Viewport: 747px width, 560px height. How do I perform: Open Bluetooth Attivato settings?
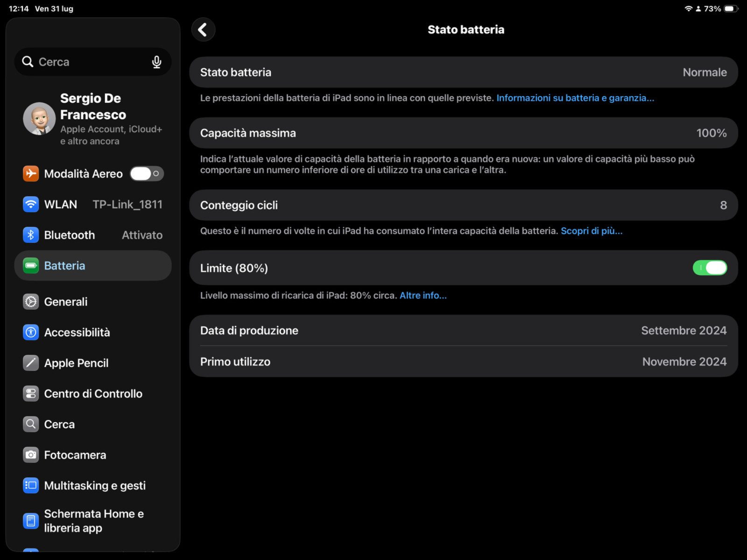coord(93,235)
